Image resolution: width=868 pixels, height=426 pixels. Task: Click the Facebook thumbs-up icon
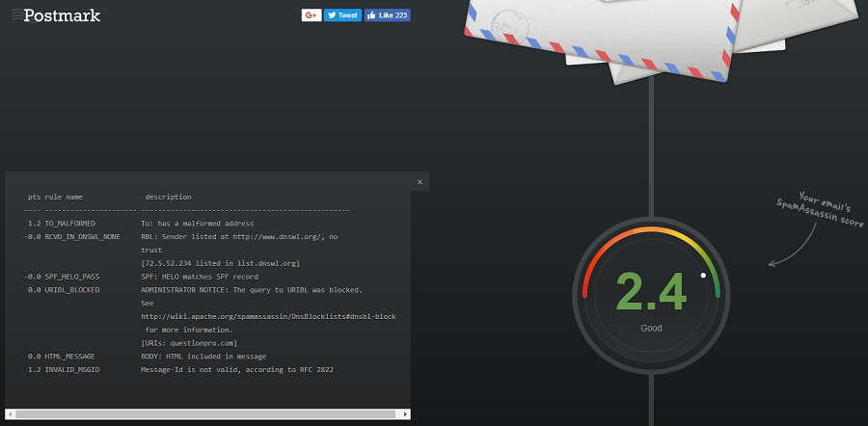point(372,15)
